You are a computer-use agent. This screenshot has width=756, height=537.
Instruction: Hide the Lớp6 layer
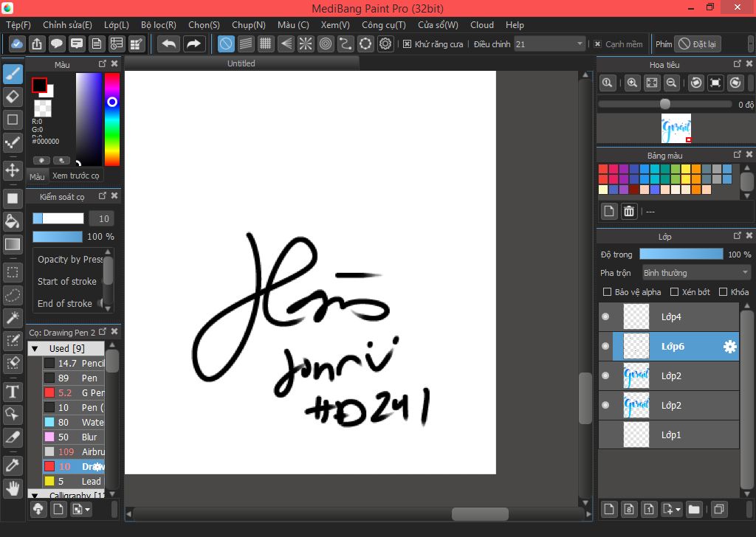coord(605,346)
